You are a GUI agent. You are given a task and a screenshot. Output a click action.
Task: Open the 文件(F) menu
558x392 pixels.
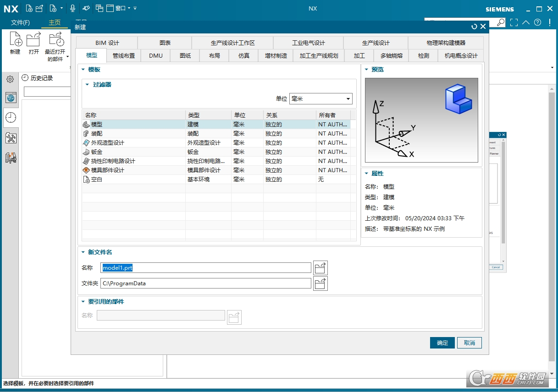click(x=20, y=22)
